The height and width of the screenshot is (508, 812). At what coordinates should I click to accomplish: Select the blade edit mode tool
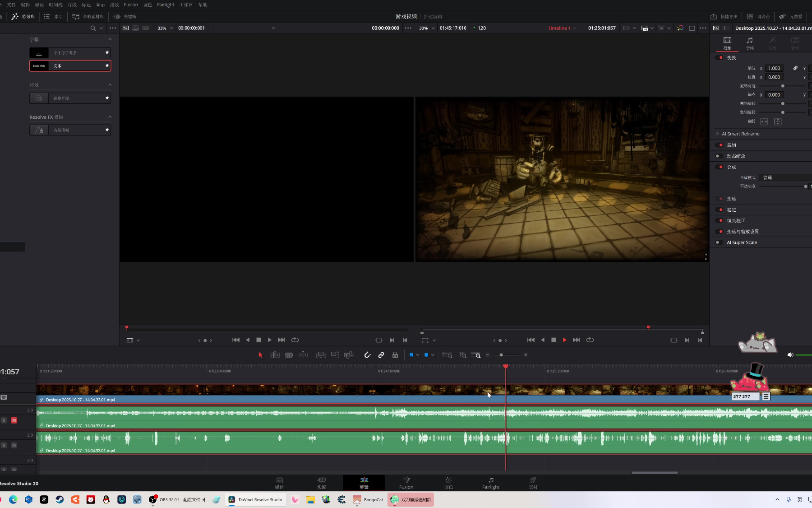pos(289,355)
